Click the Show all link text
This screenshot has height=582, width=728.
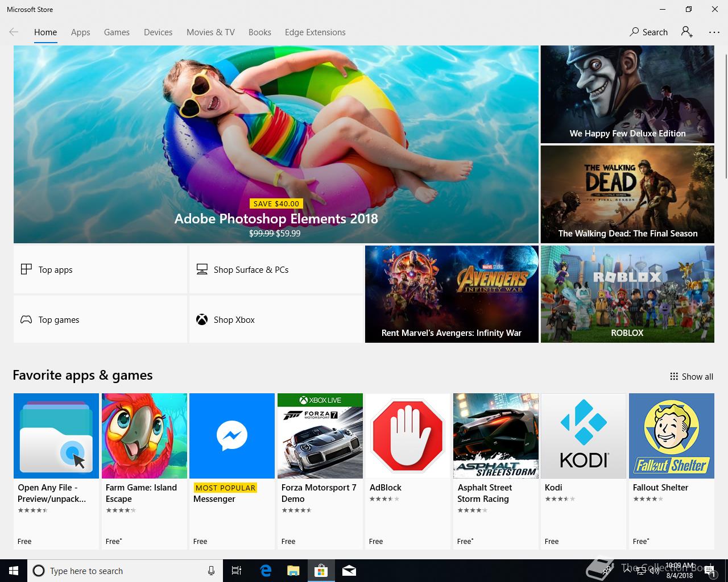[697, 376]
